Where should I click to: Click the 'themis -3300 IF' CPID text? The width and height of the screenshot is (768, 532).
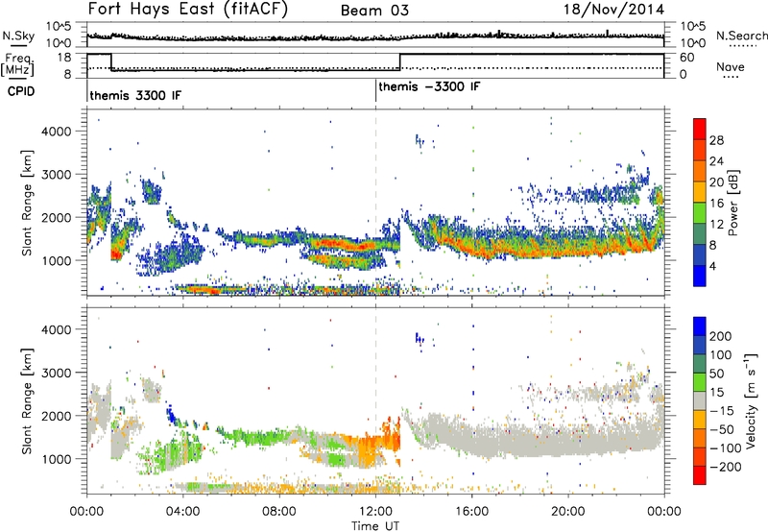(x=429, y=86)
